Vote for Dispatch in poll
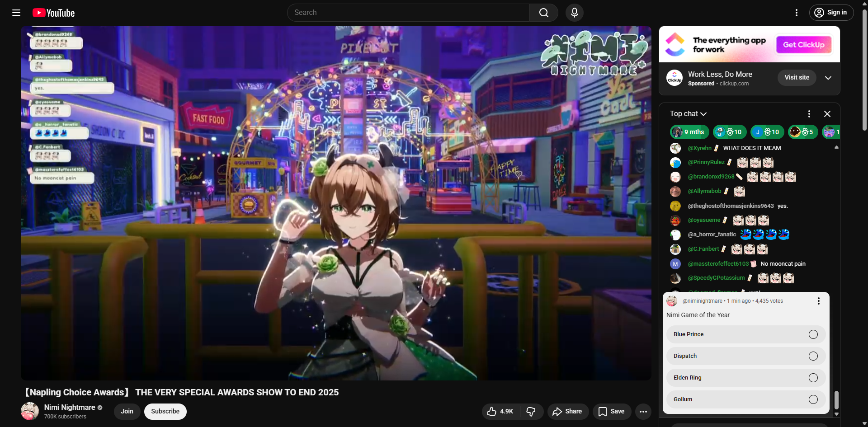Screen dimensions: 868x427 coord(746,356)
